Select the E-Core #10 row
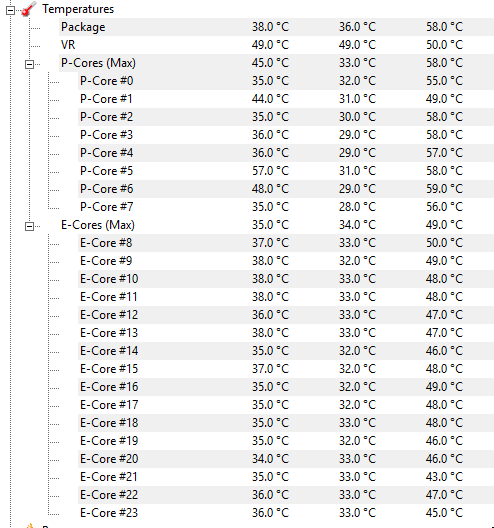 286,279
